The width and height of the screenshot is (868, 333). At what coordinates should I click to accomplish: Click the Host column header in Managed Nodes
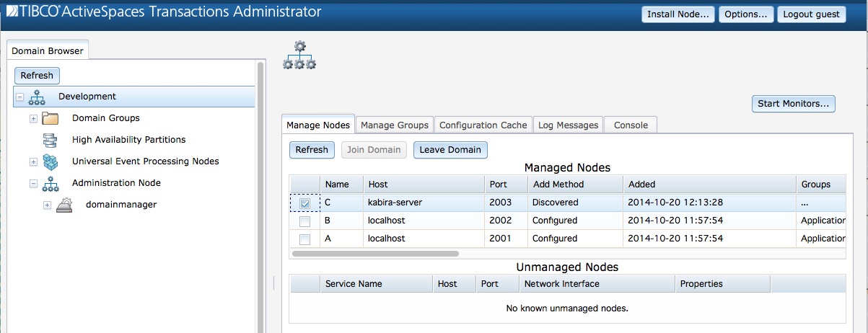point(423,185)
